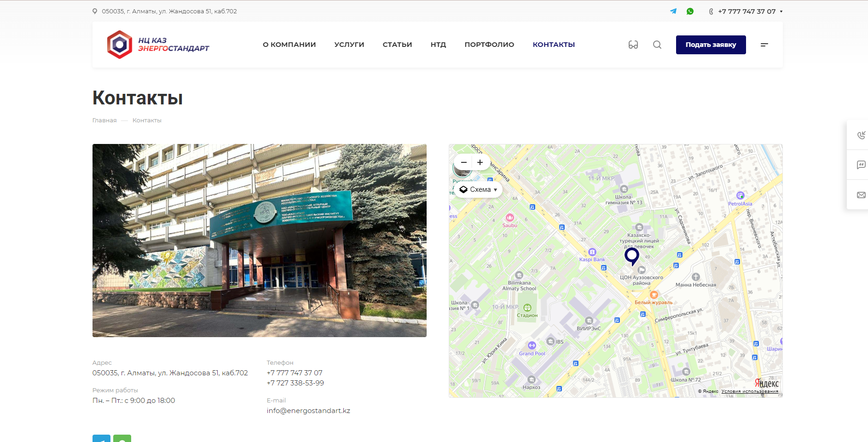Click the Подать заявку button
The width and height of the screenshot is (868, 442).
711,45
